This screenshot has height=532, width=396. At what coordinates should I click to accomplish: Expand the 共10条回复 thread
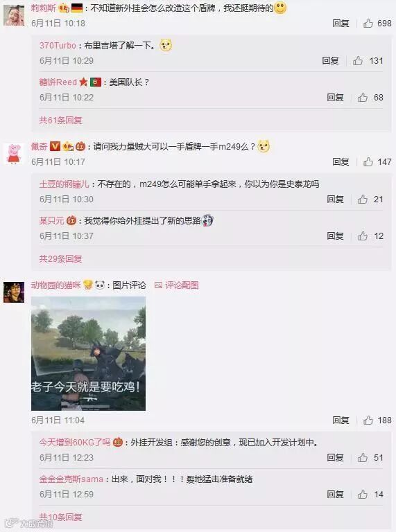pyautogui.click(x=60, y=517)
